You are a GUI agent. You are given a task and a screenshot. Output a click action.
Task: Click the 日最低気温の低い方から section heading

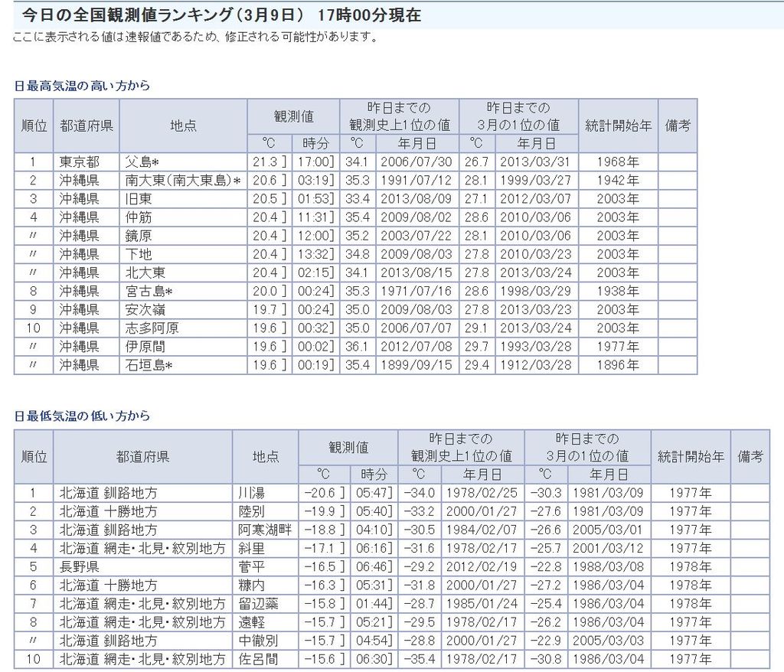point(82,416)
